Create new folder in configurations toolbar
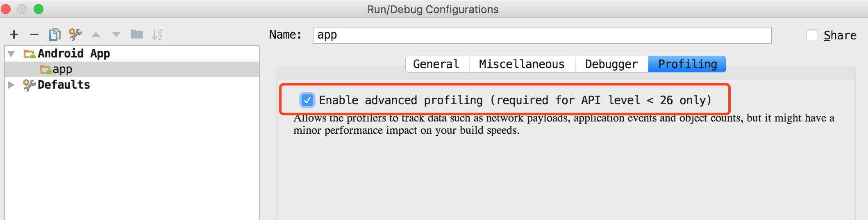This screenshot has width=868, height=220. [136, 34]
